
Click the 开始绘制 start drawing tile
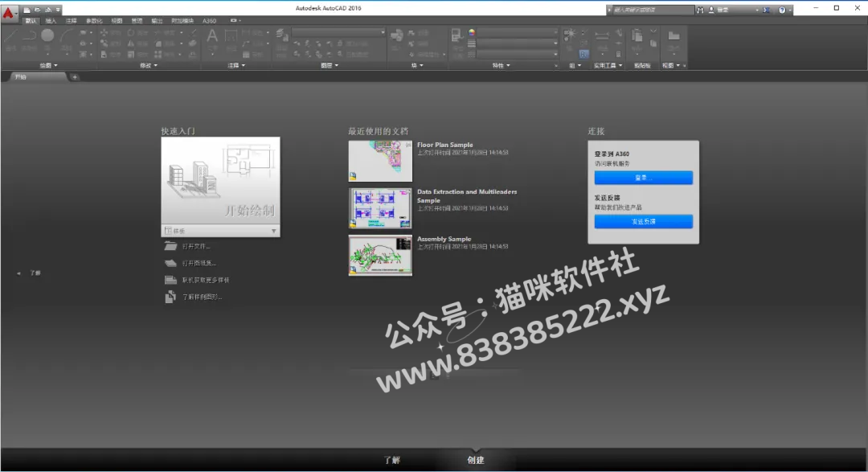click(x=220, y=181)
